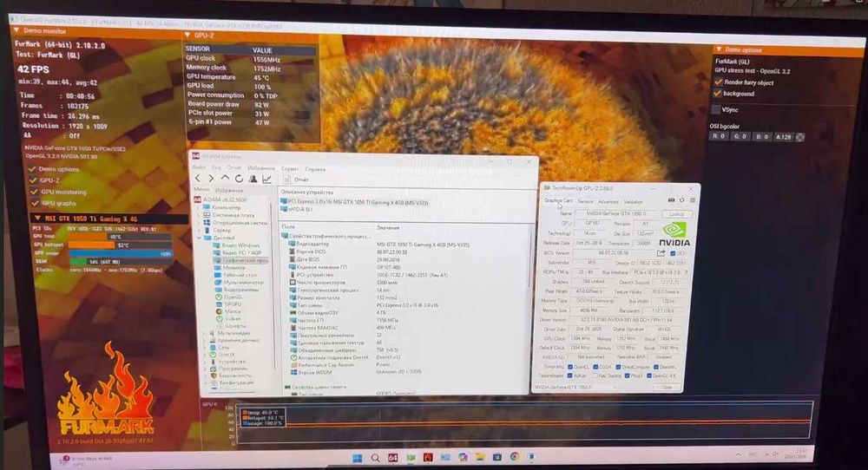The height and width of the screenshot is (470, 868).
Task: Click the OSI bgcolor picker icon next to A:128
Action: pos(799,137)
